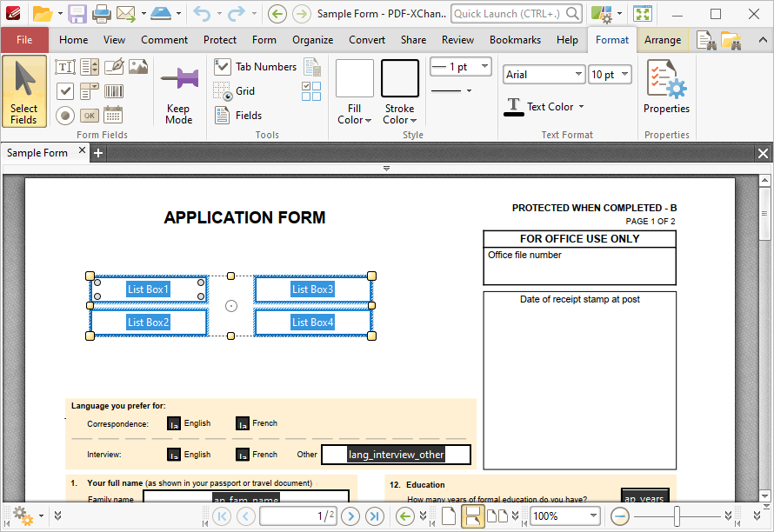This screenshot has width=774, height=532.
Task: Undo the last action
Action: tap(202, 14)
